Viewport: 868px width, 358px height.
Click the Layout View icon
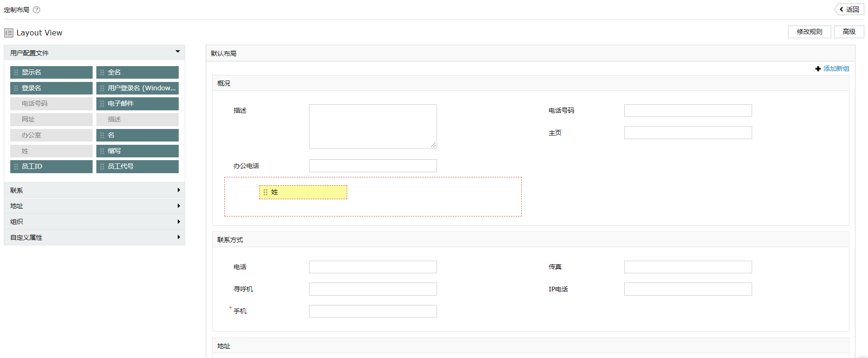[8, 33]
